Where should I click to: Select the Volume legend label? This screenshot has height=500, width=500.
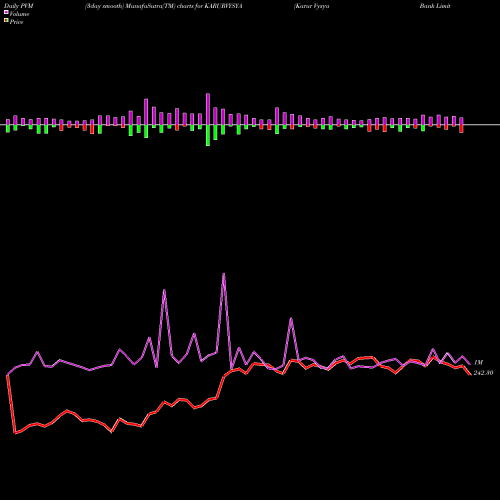19,14
